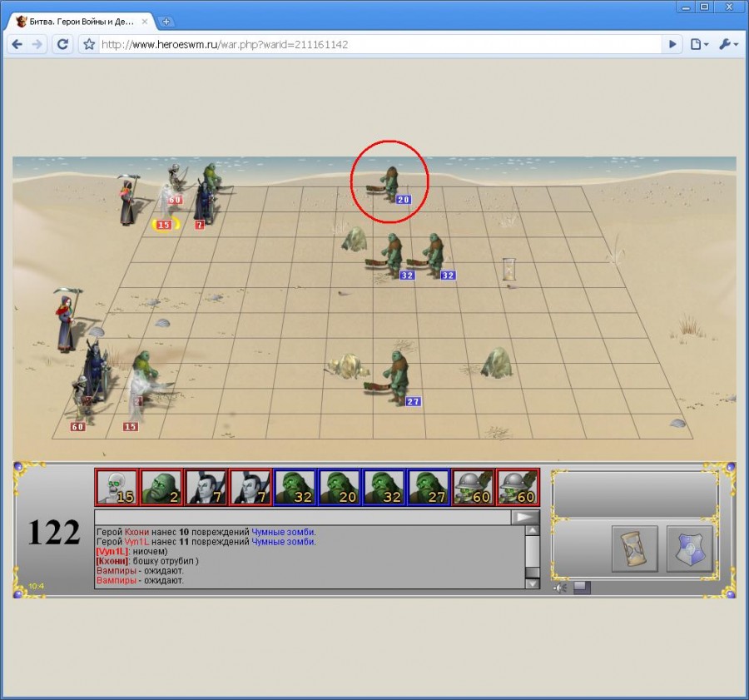Image resolution: width=749 pixels, height=700 pixels.
Task: Open hero Кхони link in top log line
Action: pos(136,532)
